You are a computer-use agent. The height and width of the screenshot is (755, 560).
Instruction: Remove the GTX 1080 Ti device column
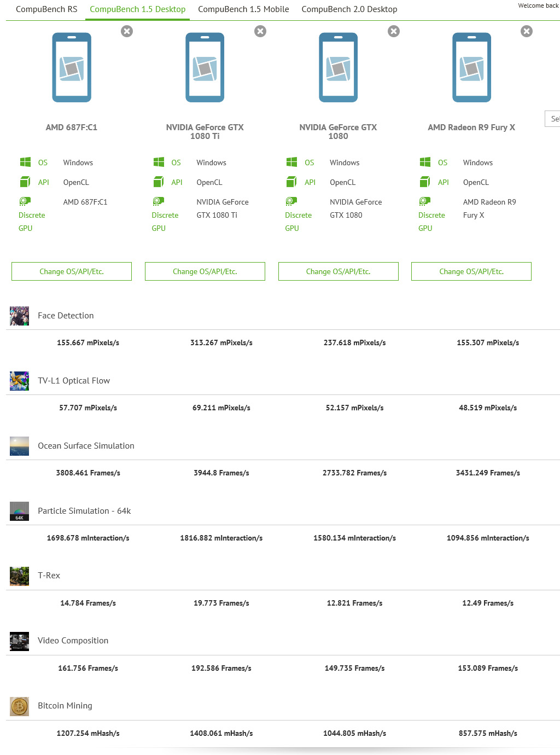click(260, 31)
